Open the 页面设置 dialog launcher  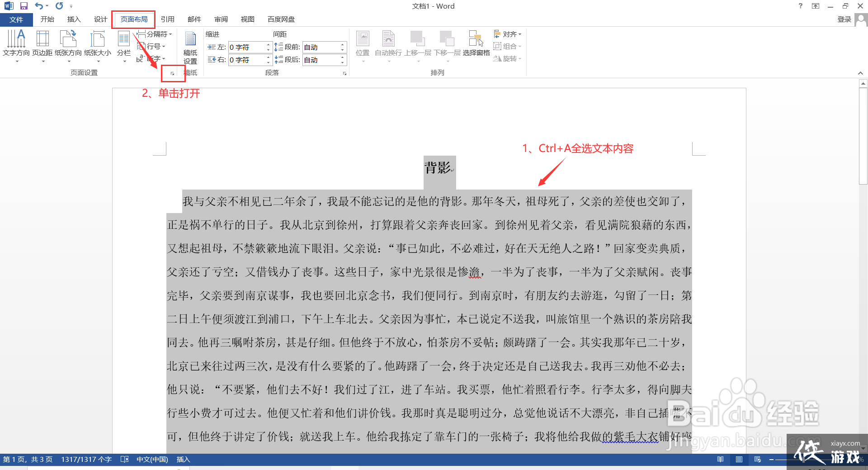tap(172, 73)
